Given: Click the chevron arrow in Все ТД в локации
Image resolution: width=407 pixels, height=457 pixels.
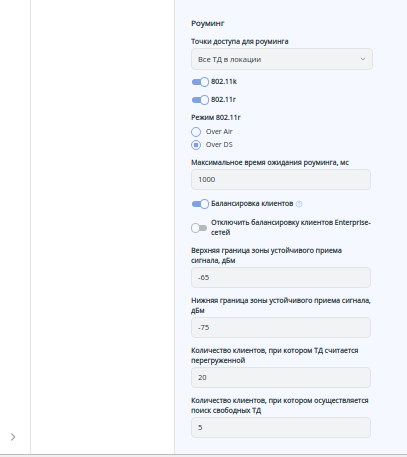Looking at the screenshot, I should coord(363,59).
